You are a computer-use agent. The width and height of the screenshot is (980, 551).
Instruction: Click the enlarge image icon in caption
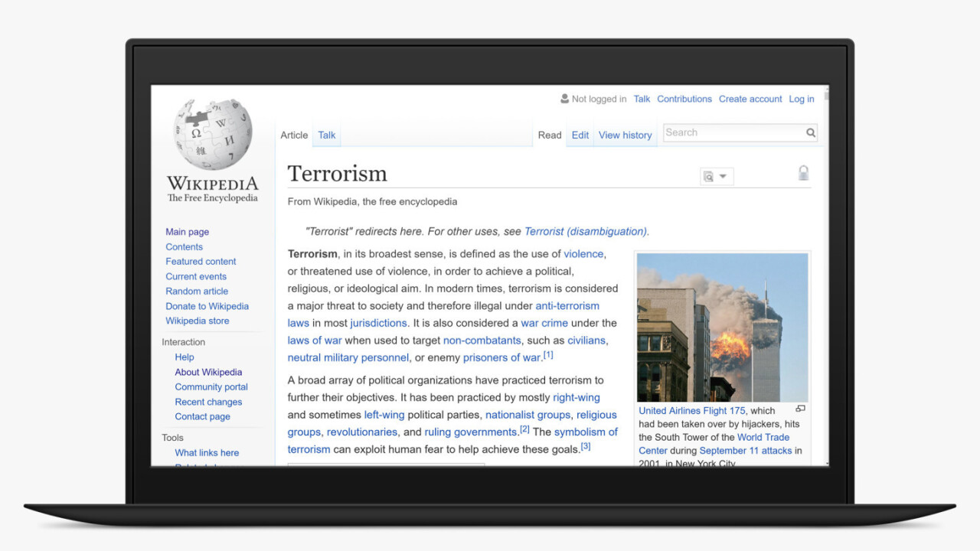[800, 409]
